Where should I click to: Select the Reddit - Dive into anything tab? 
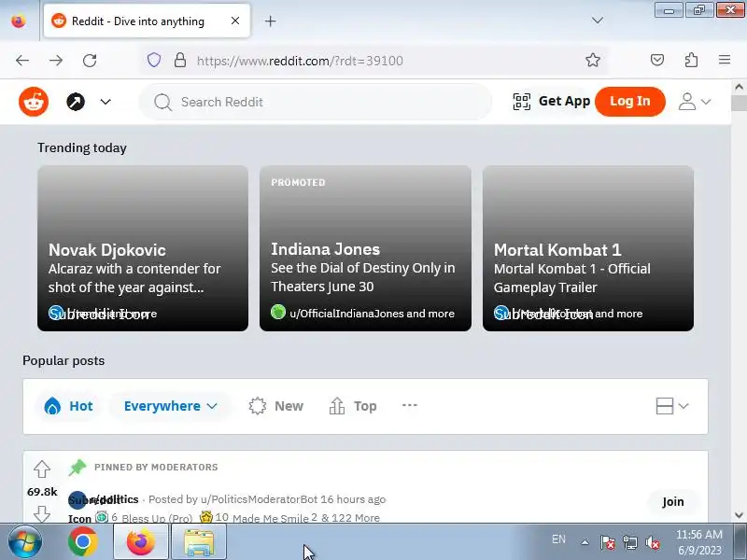pyautogui.click(x=147, y=21)
